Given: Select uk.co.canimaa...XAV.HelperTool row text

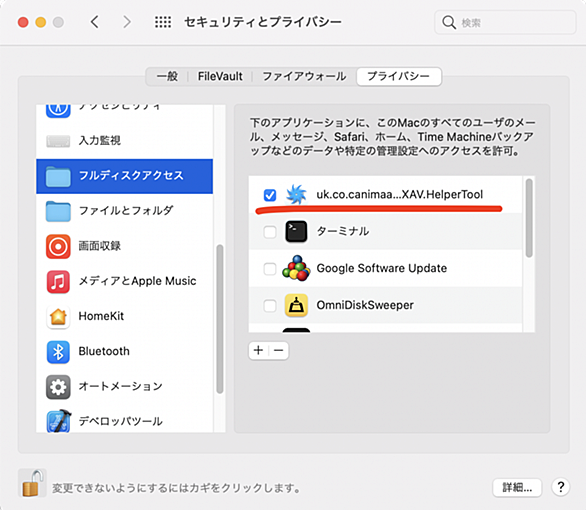Looking at the screenshot, I should [400, 195].
